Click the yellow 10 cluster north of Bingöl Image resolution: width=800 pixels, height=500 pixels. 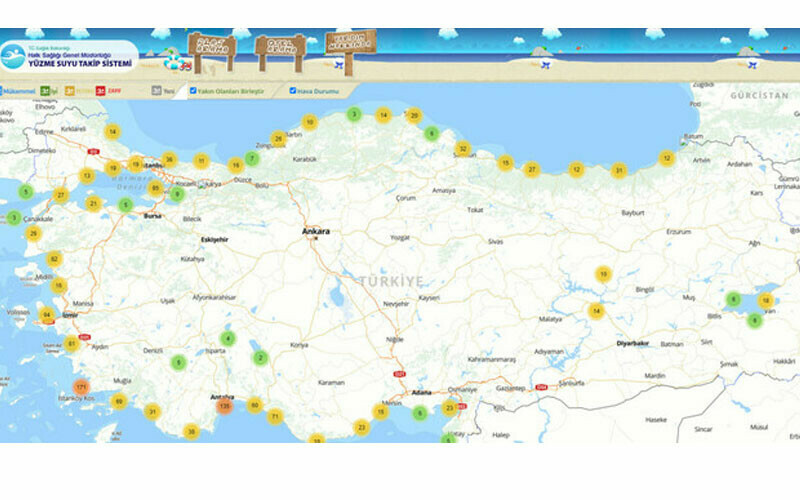pyautogui.click(x=603, y=274)
